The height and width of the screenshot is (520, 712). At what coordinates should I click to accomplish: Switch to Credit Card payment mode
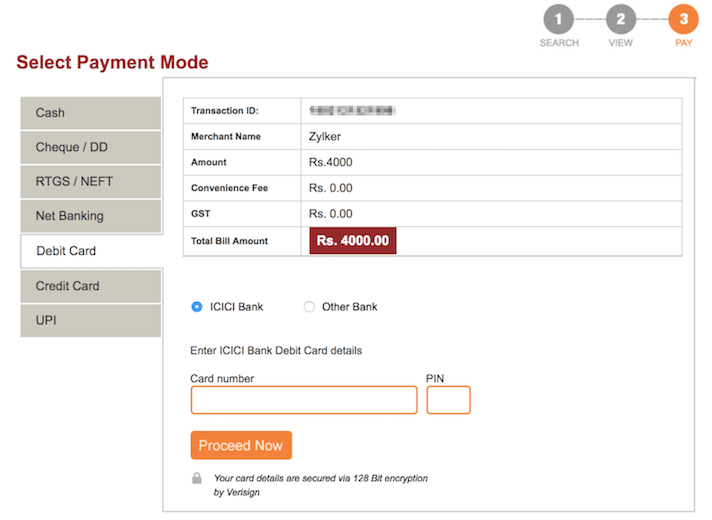click(90, 286)
